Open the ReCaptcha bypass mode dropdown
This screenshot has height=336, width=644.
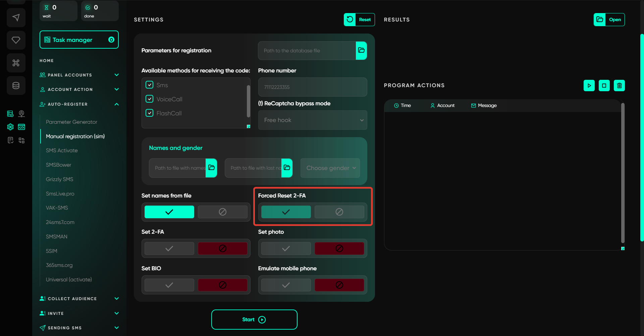(x=313, y=120)
